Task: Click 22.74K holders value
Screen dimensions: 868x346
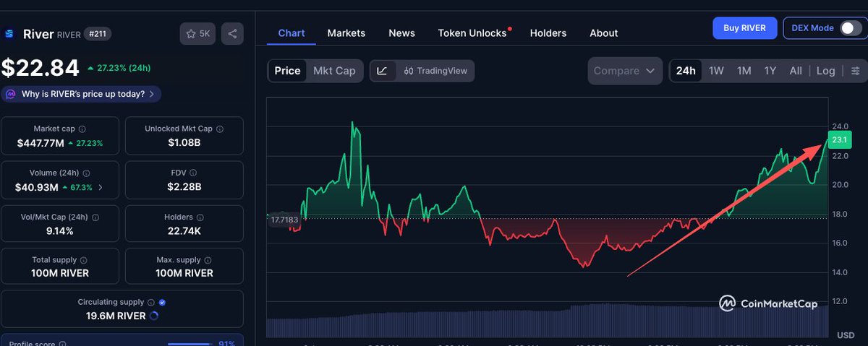Action: [x=184, y=230]
